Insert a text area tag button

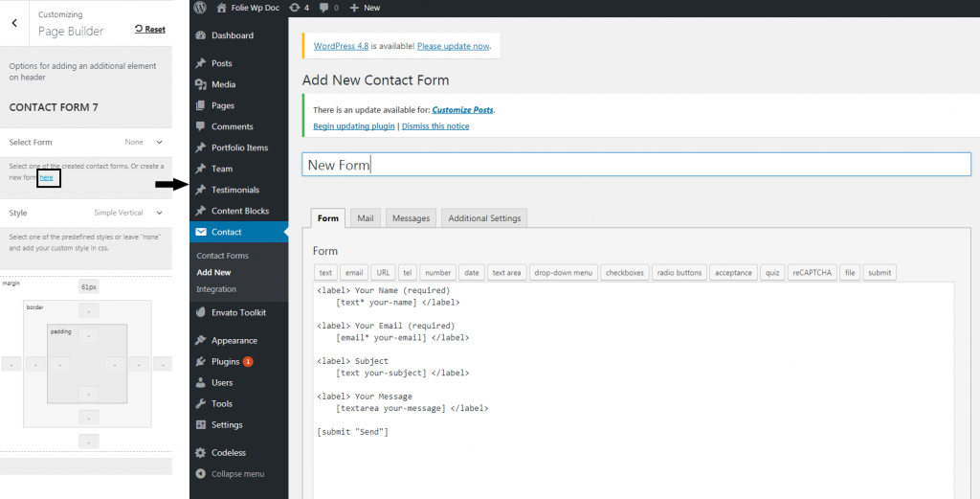507,273
